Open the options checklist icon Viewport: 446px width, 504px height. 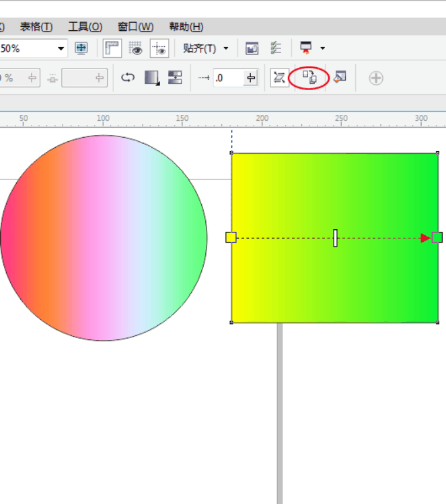[276, 48]
